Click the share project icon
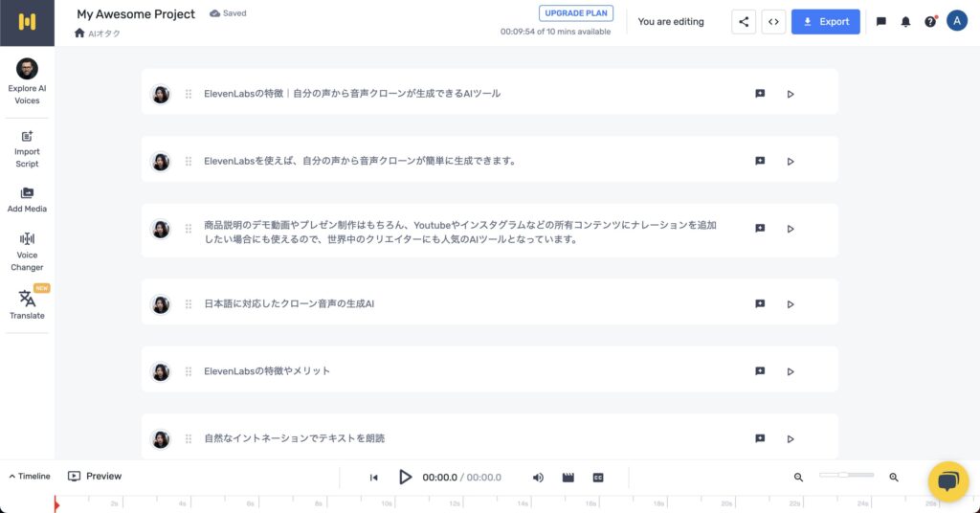 (x=744, y=22)
